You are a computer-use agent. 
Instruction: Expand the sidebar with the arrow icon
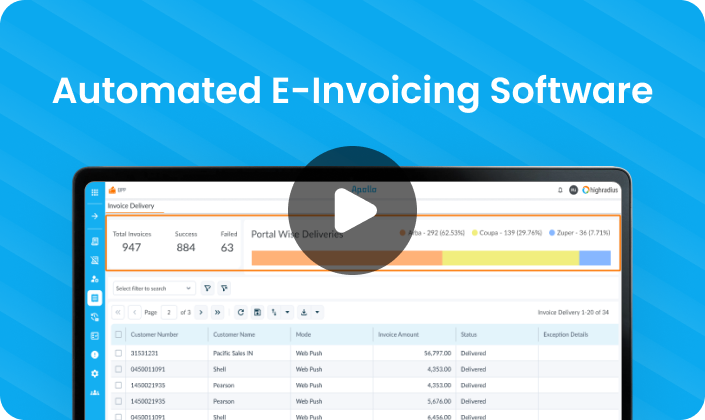(95, 216)
